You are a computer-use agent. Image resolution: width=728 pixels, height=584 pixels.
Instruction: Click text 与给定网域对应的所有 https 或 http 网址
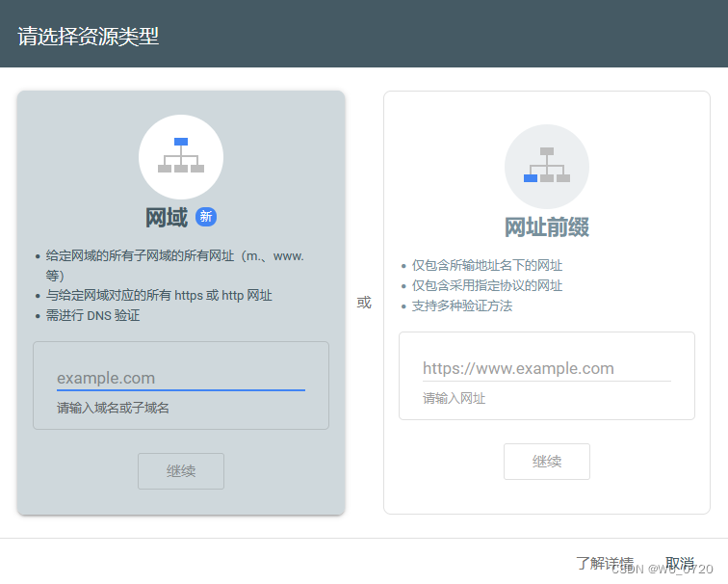click(x=159, y=296)
